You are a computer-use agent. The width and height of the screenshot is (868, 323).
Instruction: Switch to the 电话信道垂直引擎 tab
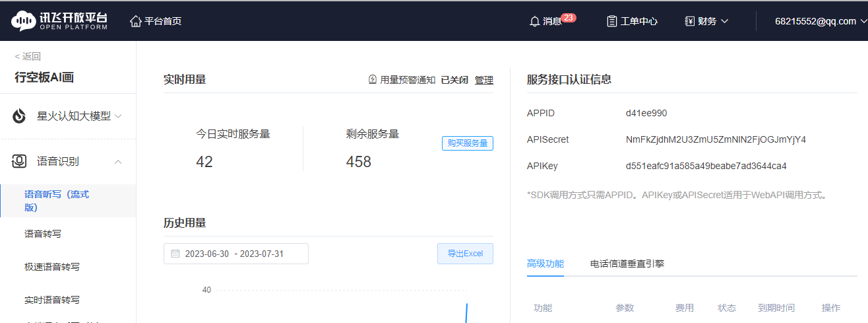pos(627,264)
